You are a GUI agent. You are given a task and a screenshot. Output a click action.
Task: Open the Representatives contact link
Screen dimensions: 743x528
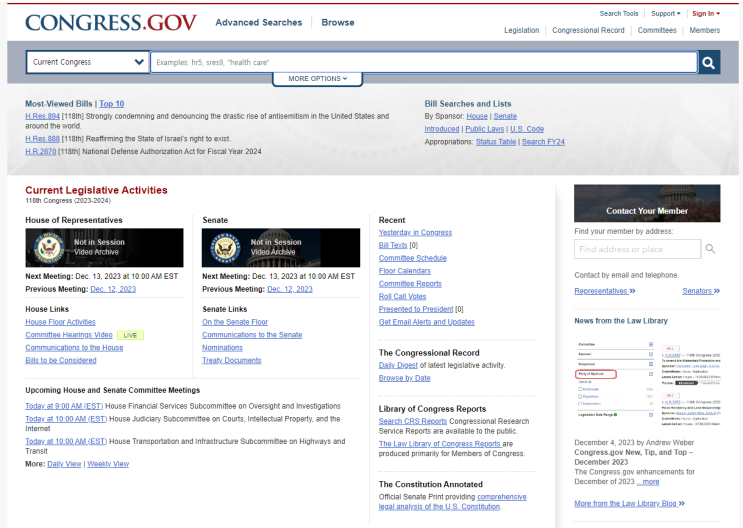coord(605,291)
